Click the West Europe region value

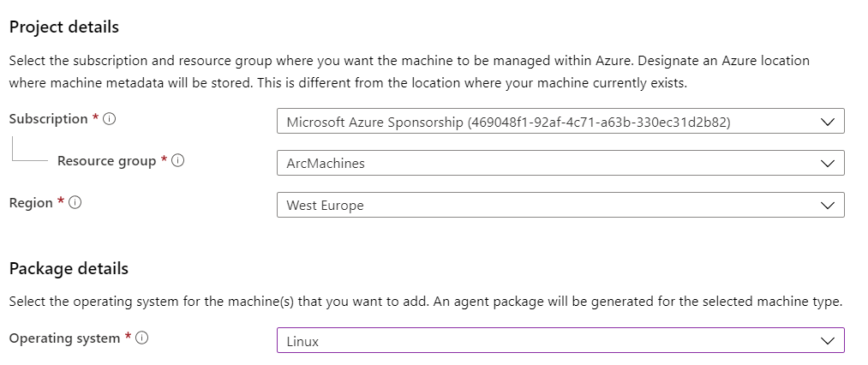coord(325,206)
